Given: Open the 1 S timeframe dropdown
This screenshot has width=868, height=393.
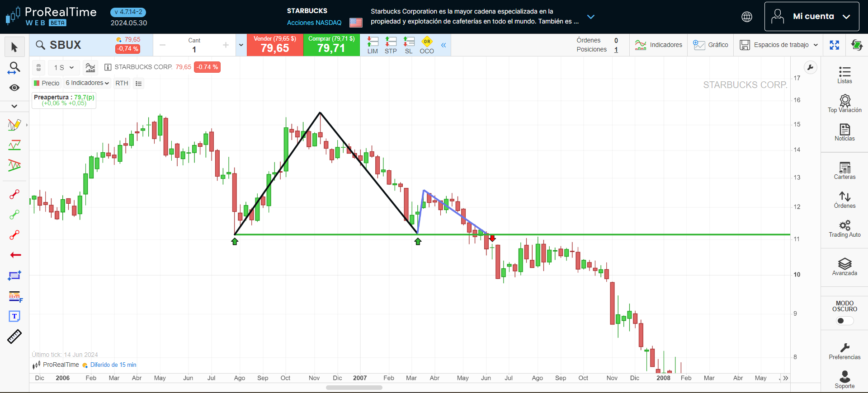Looking at the screenshot, I should [x=64, y=68].
